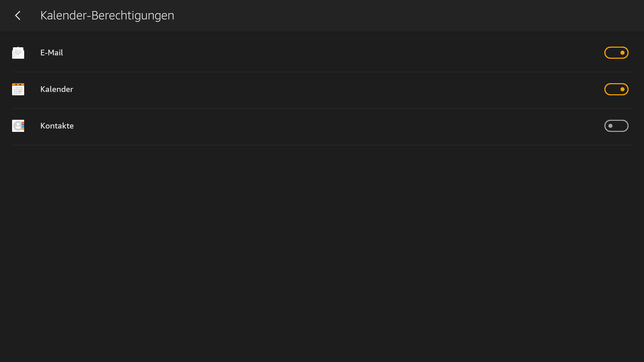This screenshot has width=644, height=362.
Task: Click the divider line beneath the E-Mail row
Action: [x=322, y=72]
